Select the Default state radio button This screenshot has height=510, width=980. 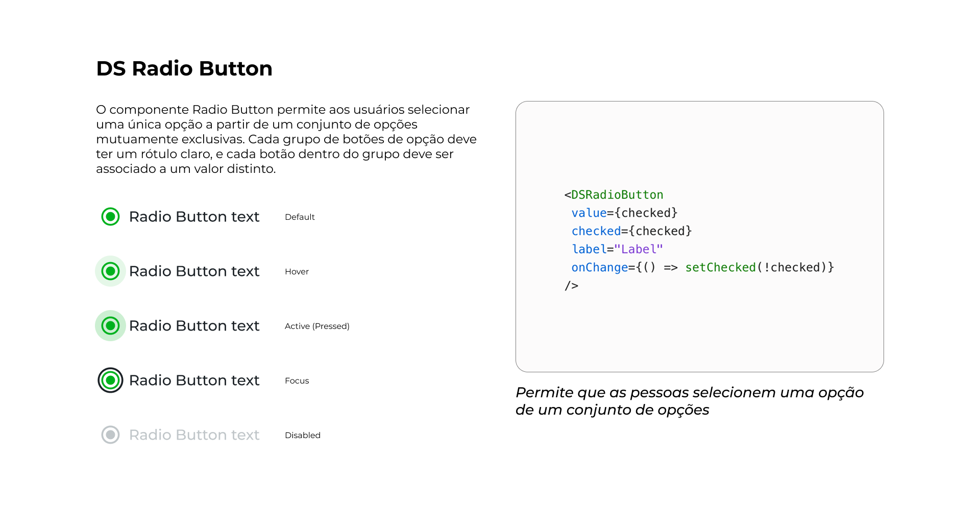click(x=110, y=217)
